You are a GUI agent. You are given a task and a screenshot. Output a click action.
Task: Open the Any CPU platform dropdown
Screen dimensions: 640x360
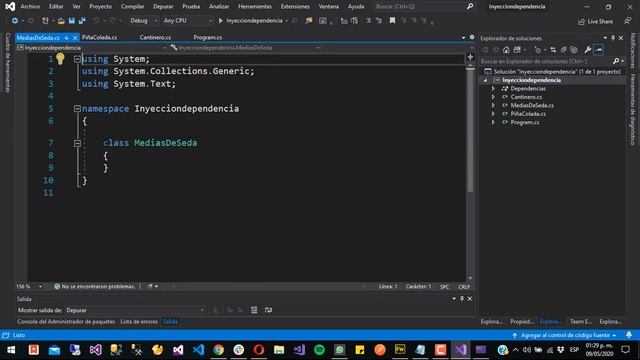187,20
